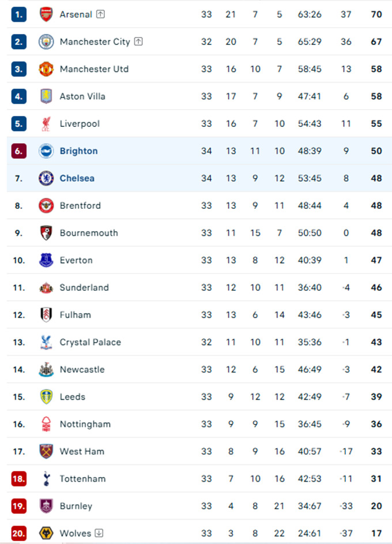The image size is (392, 544).
Task: Click the Crystal Palace club badge
Action: pos(46,342)
